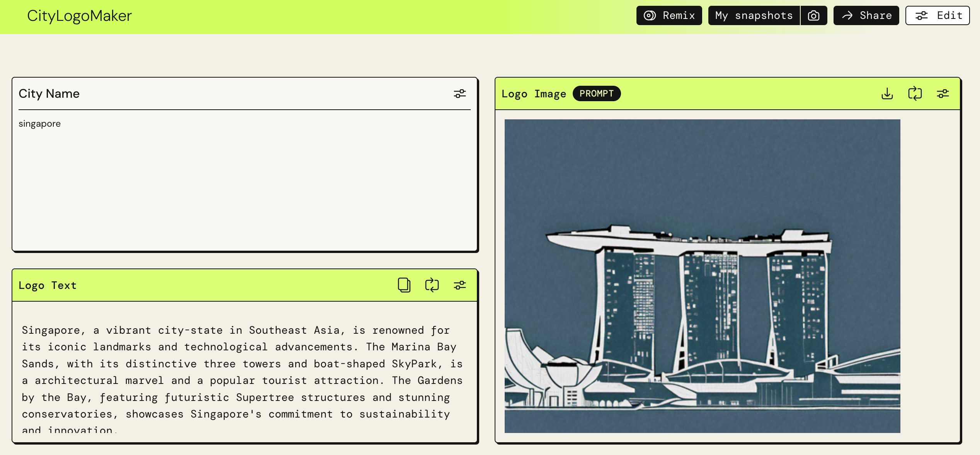980x455 pixels.
Task: Click the Remix button
Action: (669, 15)
